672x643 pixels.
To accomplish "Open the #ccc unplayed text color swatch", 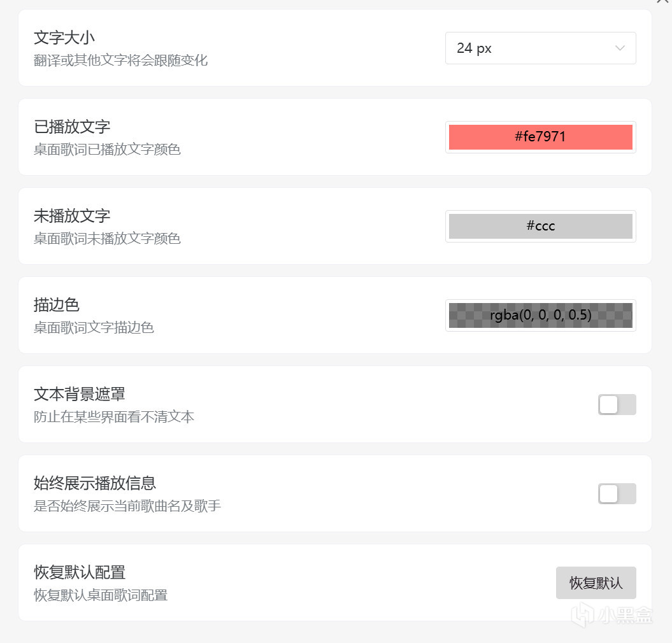I will [x=540, y=226].
